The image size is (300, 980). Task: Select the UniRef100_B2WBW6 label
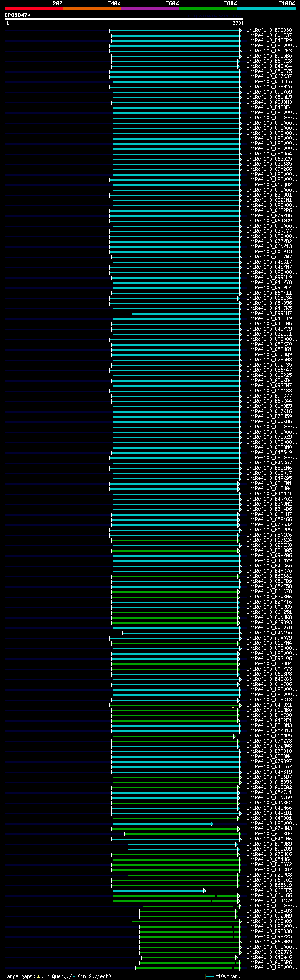(269, 597)
